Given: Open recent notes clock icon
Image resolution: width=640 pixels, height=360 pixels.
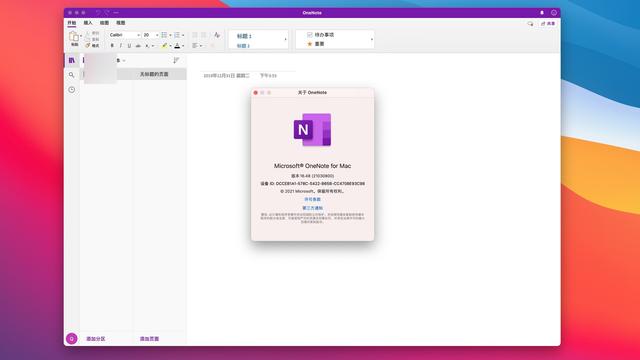Looking at the screenshot, I should pos(71,90).
